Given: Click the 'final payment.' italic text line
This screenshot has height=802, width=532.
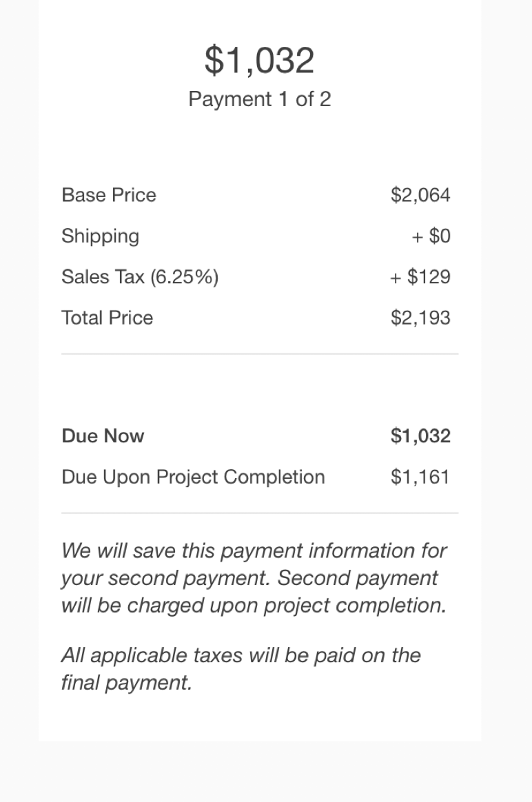Looking at the screenshot, I should (x=126, y=683).
